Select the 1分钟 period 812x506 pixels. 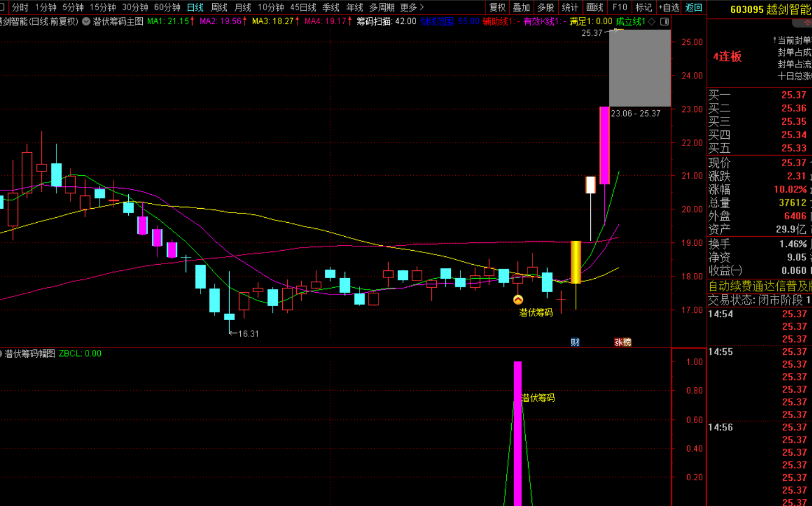45,7
